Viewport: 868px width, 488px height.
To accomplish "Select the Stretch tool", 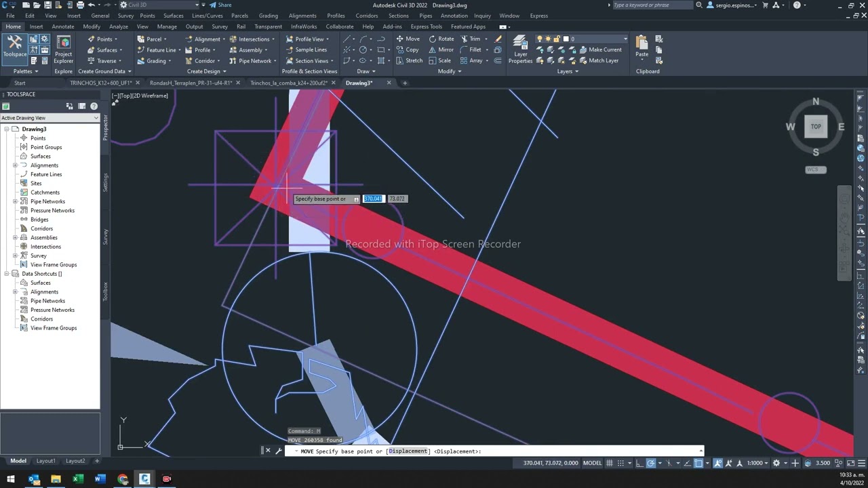I will tap(409, 60).
